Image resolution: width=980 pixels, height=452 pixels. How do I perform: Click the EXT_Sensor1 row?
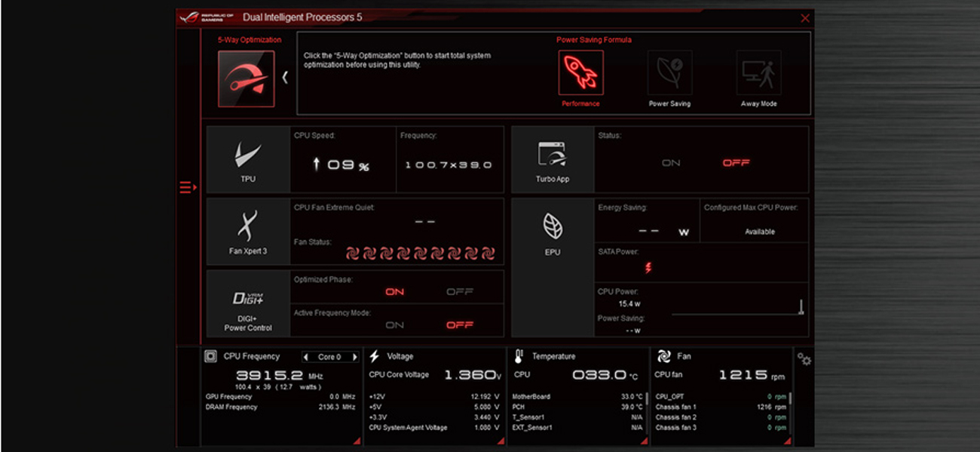pos(577,428)
